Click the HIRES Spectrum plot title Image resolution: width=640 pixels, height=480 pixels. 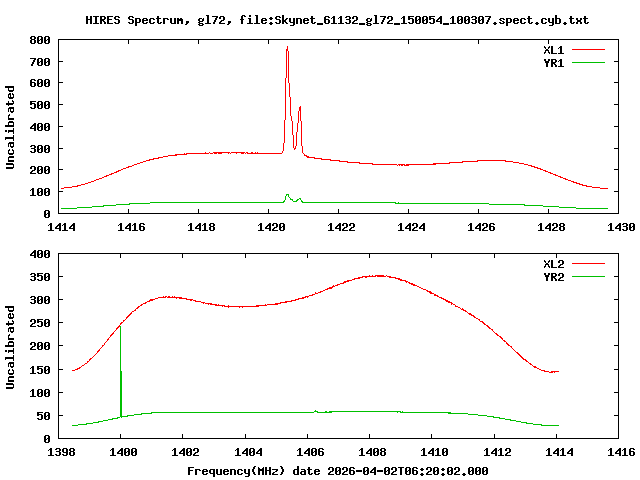[337, 20]
